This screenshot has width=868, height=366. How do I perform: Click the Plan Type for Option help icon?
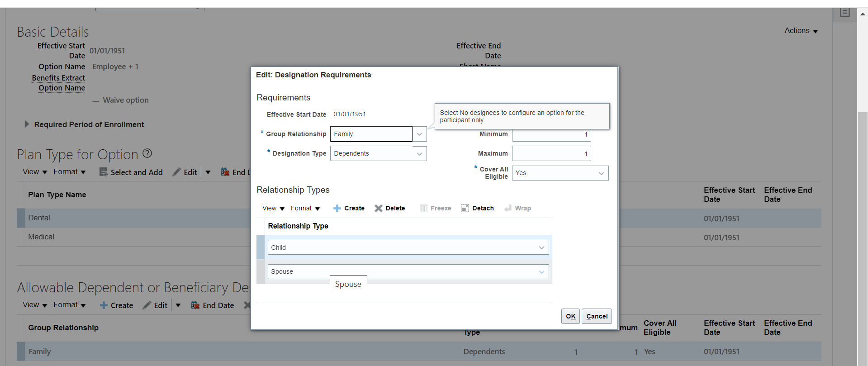click(x=147, y=153)
